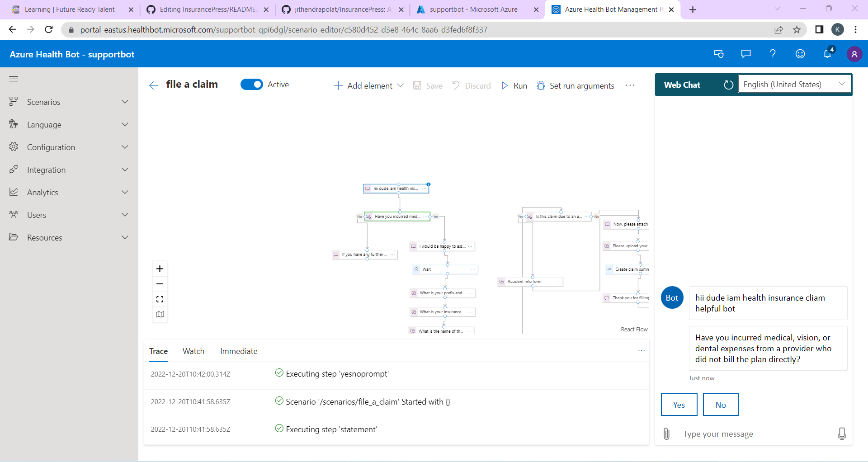868x462 pixels.
Task: Expand the Scenarios menu
Action: [69, 102]
